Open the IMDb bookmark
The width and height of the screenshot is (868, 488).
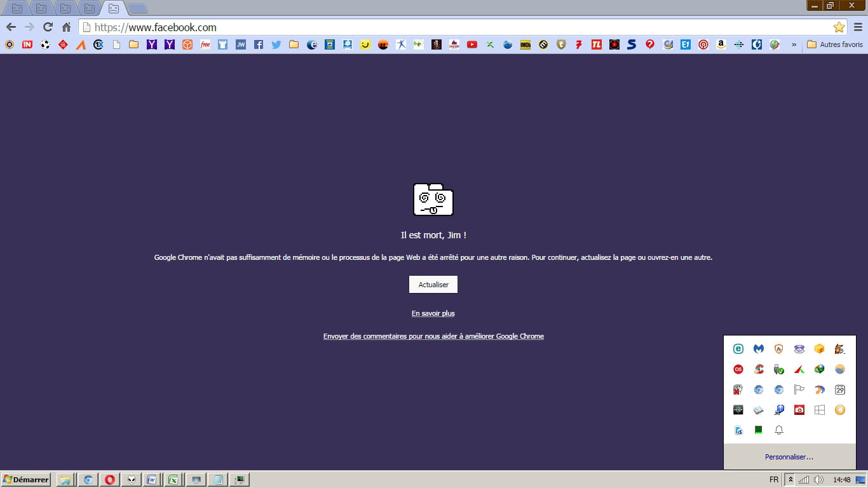[x=525, y=44]
